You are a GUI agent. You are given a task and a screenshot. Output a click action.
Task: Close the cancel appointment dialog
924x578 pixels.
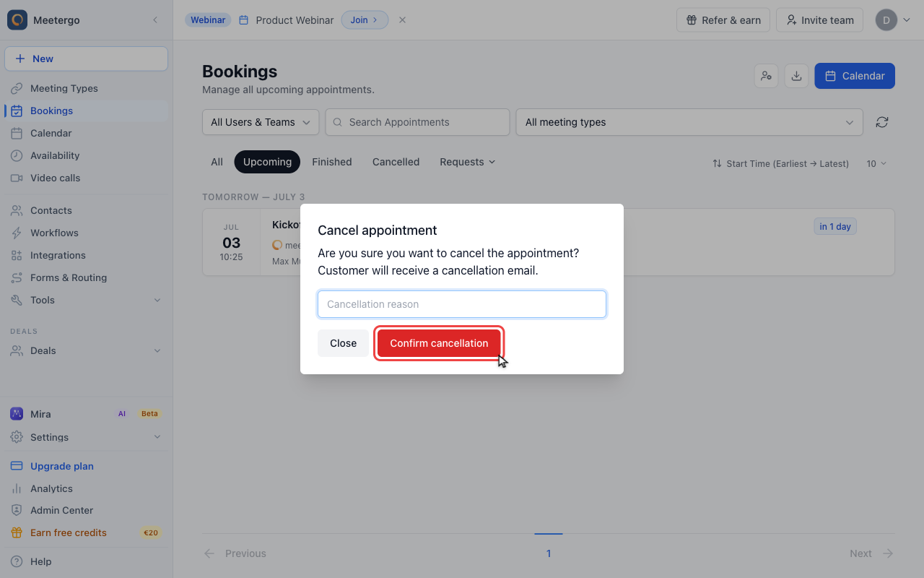coord(343,343)
